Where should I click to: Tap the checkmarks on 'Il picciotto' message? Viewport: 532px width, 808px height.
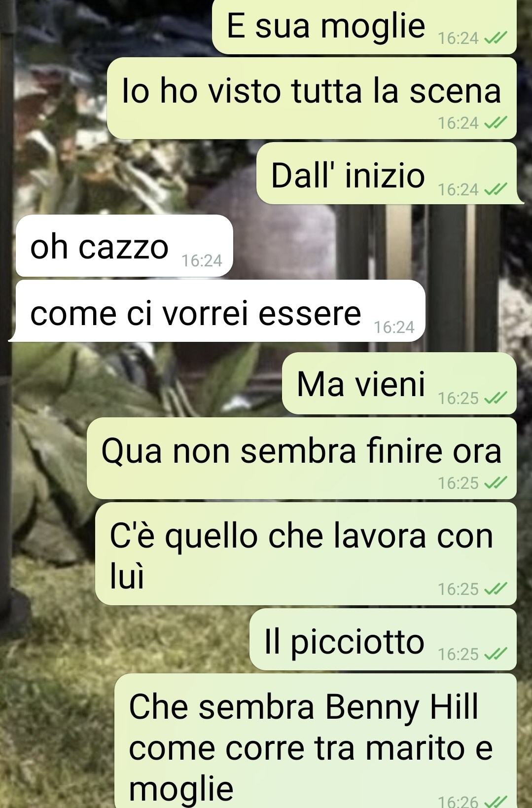[x=496, y=654]
